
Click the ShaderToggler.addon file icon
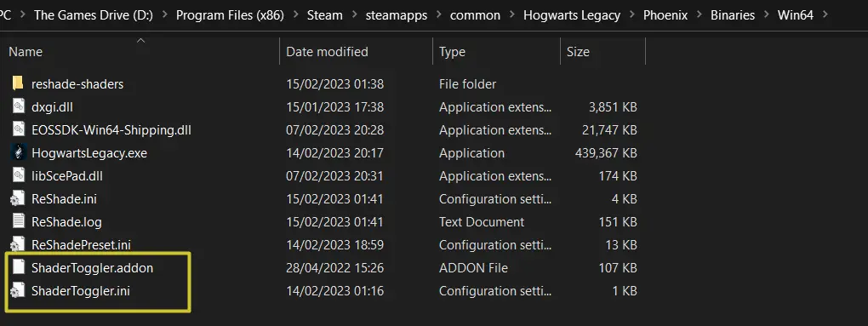[18, 267]
